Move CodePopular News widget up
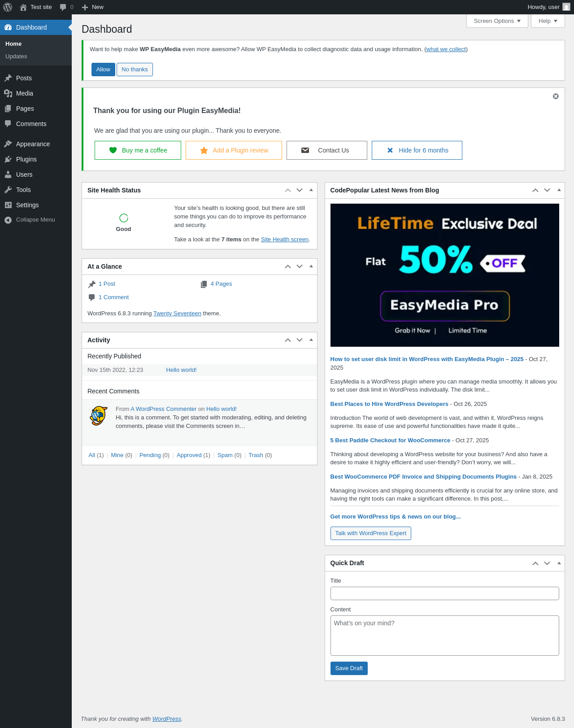Screen dimensions: 574x728 (535, 190)
